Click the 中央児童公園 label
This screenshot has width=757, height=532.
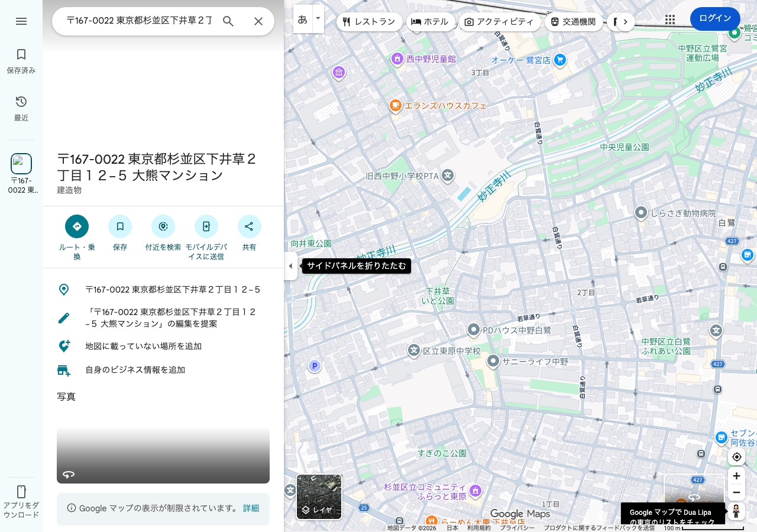pos(625,147)
